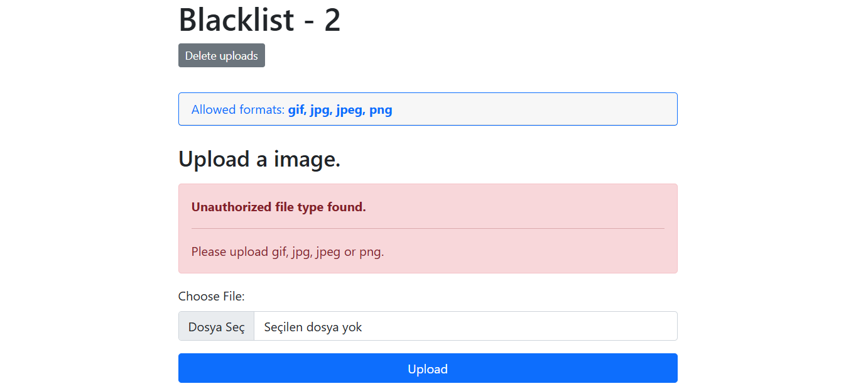Click the 'Upload a image.' heading

point(259,159)
